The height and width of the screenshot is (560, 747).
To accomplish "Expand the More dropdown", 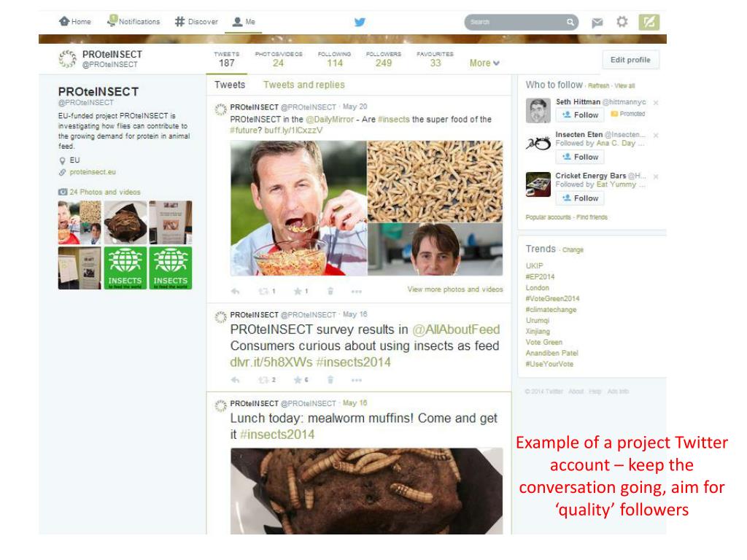I will pyautogui.click(x=484, y=63).
